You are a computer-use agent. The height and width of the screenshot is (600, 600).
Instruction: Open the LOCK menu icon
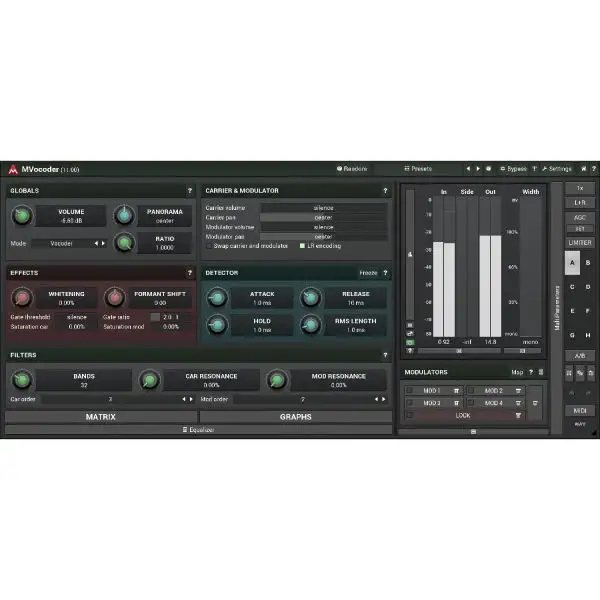[x=518, y=415]
